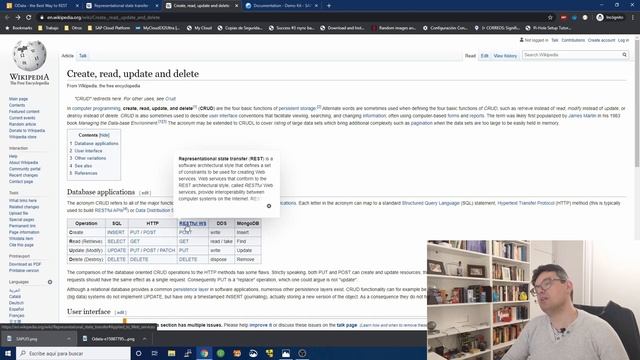The height and width of the screenshot is (360, 640).
Task: Open the Windows Start menu
Action: coord(8,353)
